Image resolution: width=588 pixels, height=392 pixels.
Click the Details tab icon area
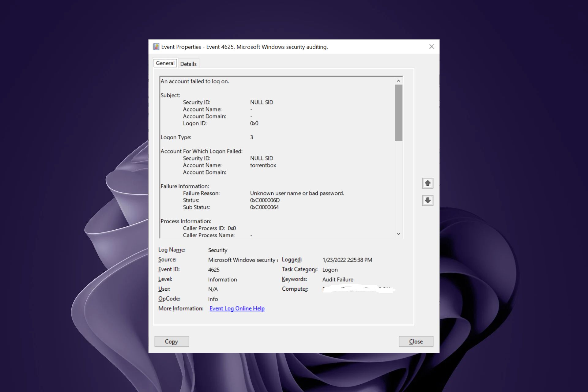click(188, 63)
